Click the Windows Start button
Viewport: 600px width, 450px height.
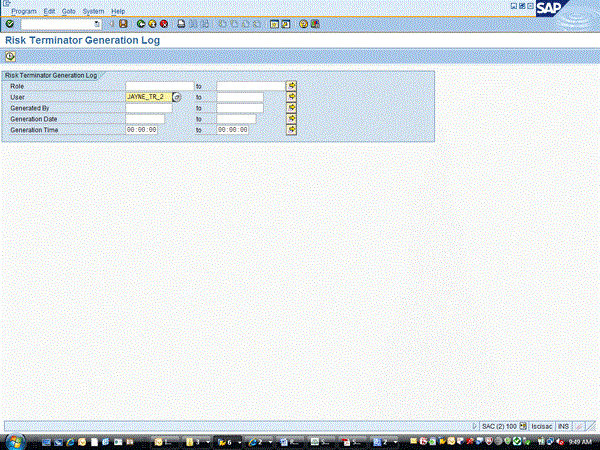coord(13,440)
